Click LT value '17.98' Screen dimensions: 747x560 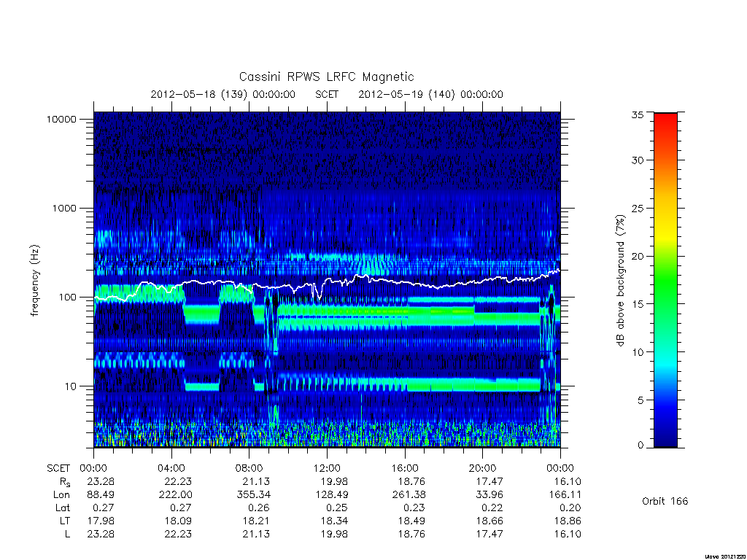coord(101,521)
